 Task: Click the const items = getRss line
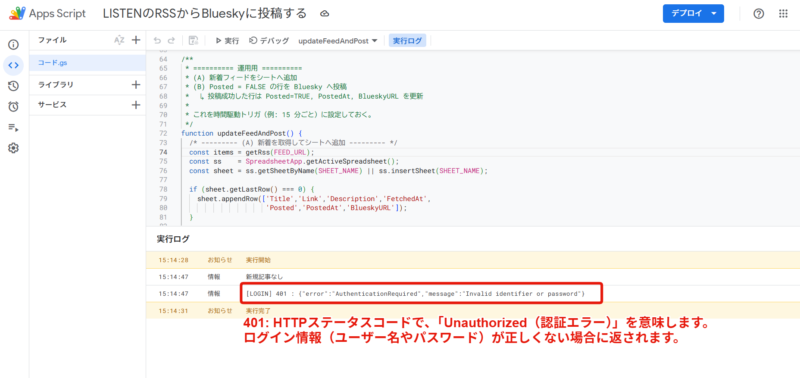pyautogui.click(x=252, y=152)
